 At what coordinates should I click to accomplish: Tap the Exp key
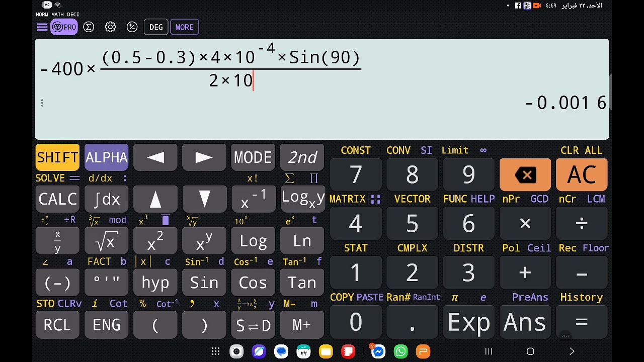pyautogui.click(x=468, y=322)
